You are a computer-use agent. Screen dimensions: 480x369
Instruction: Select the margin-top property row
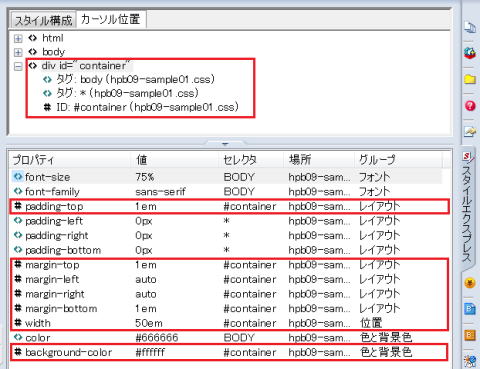tap(227, 265)
